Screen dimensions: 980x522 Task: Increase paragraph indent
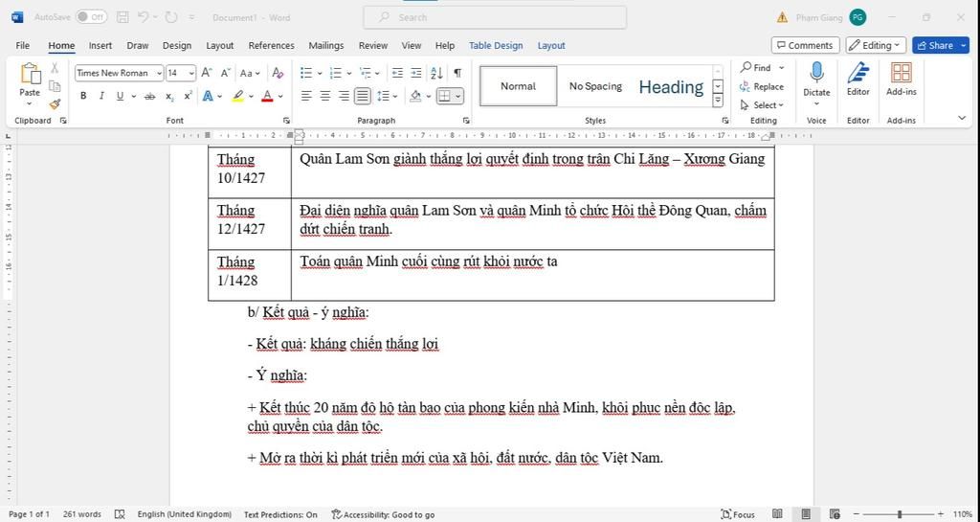point(416,73)
